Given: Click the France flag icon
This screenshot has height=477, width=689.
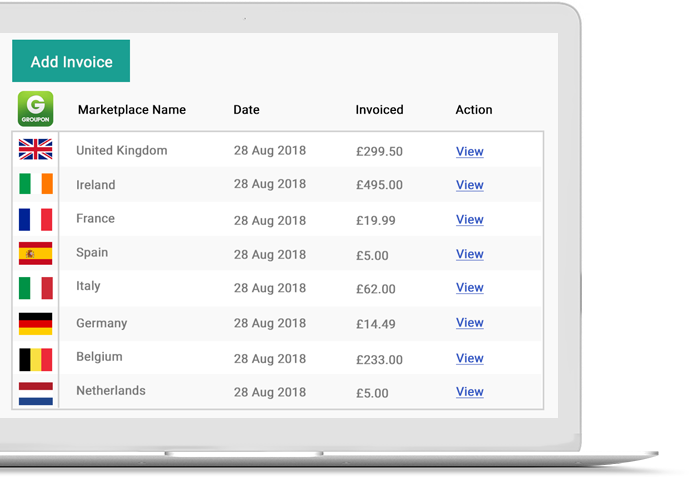Looking at the screenshot, I should pos(36,220).
